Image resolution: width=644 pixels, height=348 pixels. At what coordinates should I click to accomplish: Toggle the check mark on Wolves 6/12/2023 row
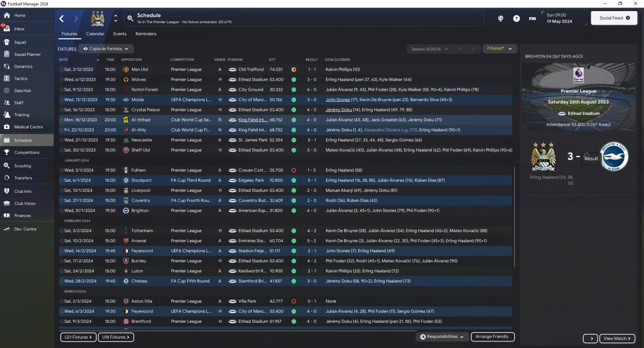click(x=61, y=80)
